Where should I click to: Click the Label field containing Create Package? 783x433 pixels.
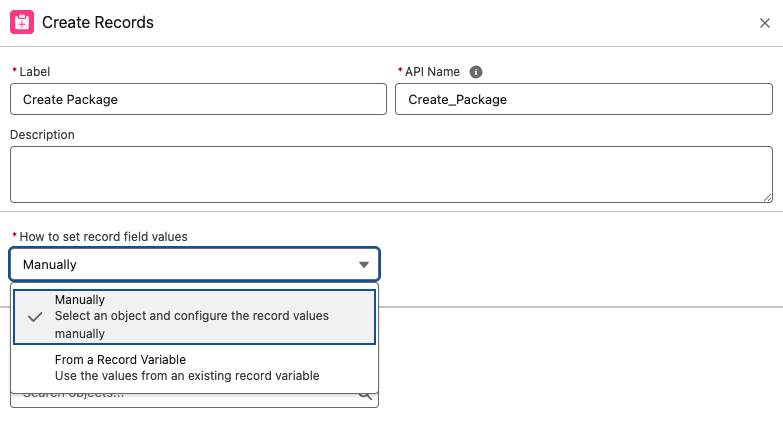(198, 99)
